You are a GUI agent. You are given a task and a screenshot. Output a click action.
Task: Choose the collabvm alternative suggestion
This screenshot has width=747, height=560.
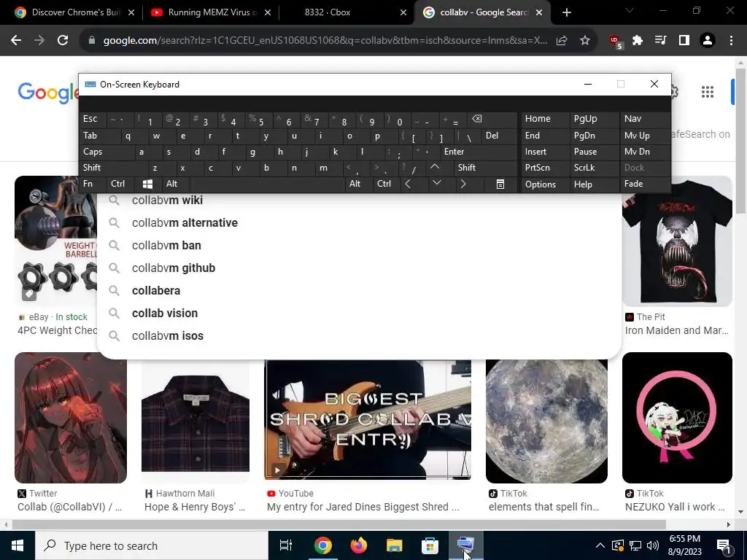(359, 223)
